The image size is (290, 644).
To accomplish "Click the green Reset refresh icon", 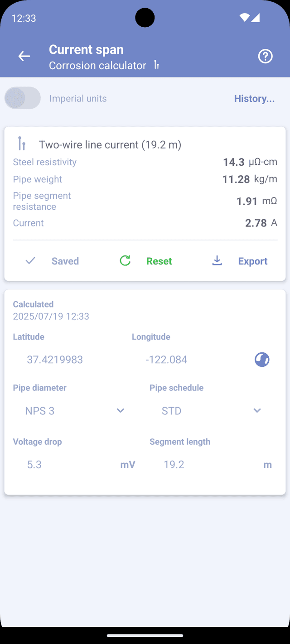I will (125, 261).
